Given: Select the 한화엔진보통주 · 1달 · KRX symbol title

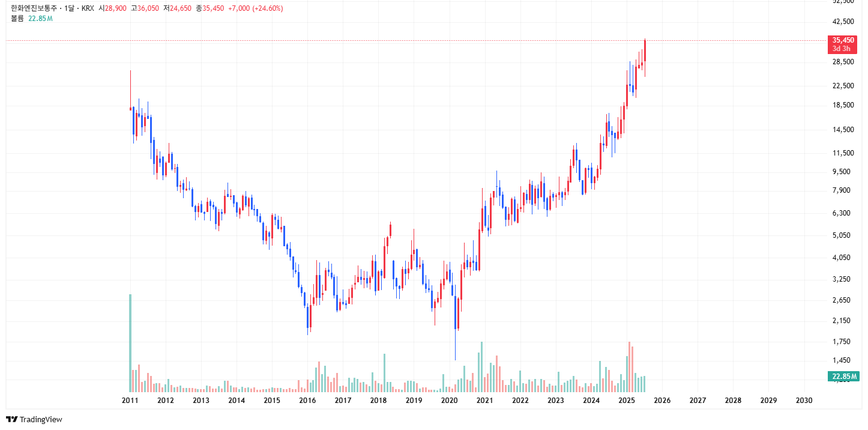Looking at the screenshot, I should coord(52,8).
